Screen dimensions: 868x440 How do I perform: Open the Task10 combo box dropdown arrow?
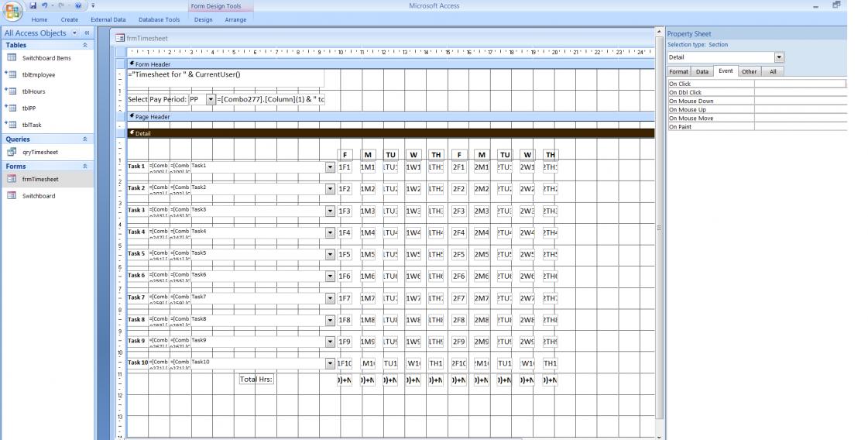(330, 363)
